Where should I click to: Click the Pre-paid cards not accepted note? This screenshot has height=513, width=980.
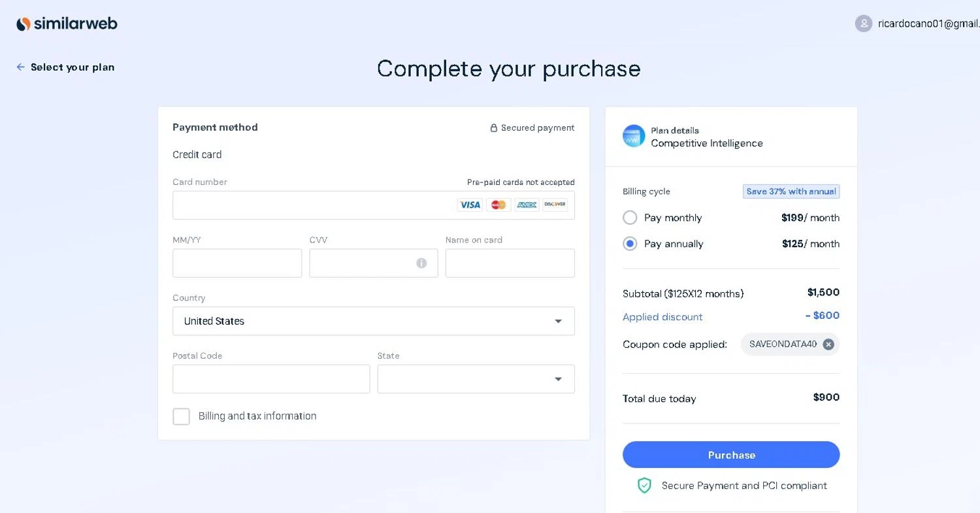(521, 182)
